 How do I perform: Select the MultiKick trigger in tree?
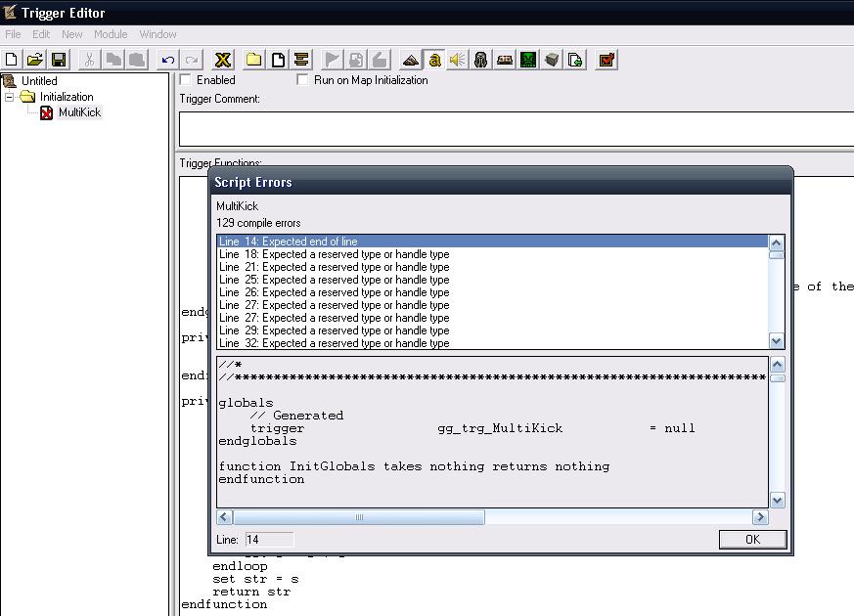[x=79, y=112]
